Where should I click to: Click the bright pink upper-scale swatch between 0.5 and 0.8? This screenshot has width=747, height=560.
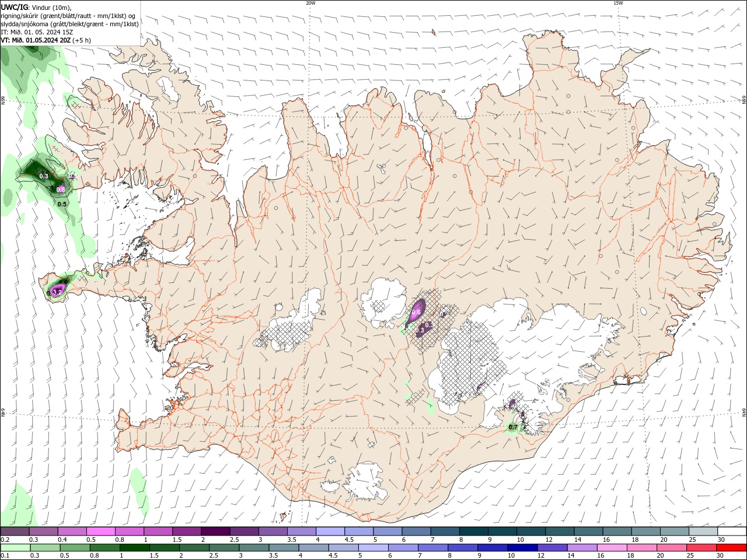(100, 531)
